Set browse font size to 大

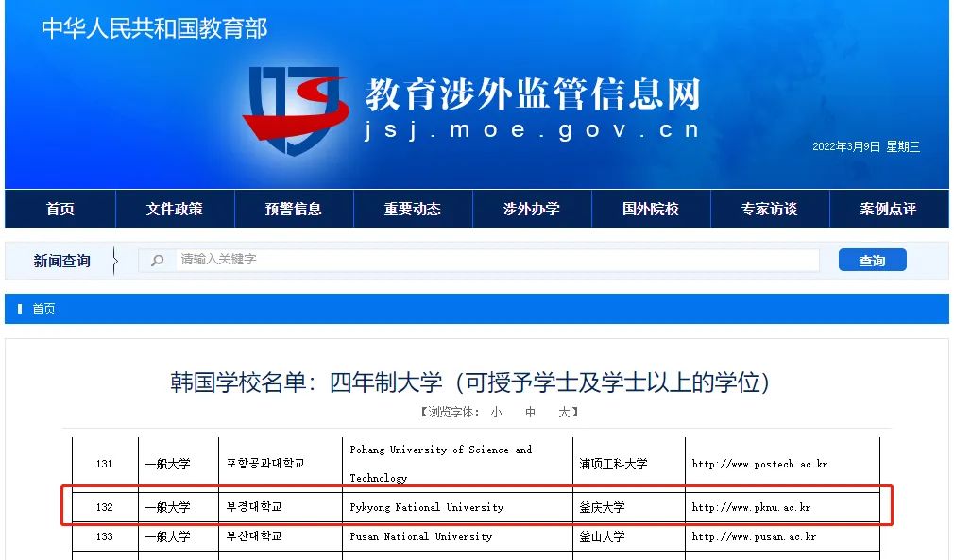coord(564,413)
